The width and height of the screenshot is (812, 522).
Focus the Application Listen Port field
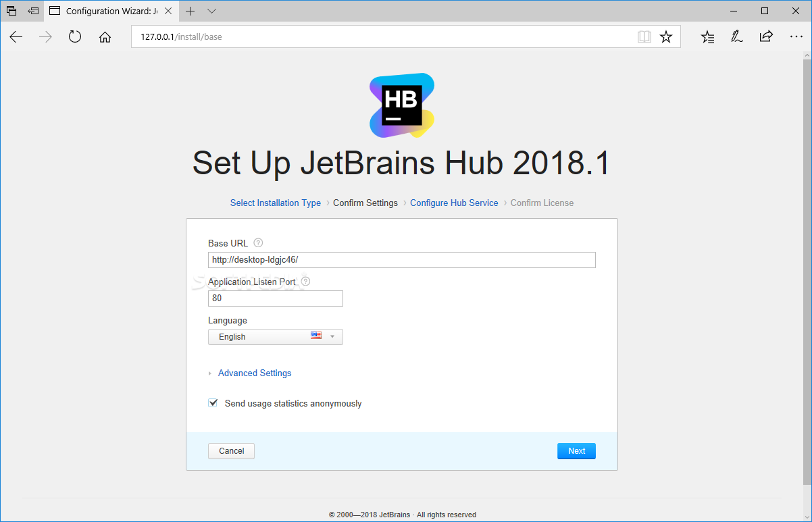[x=276, y=298]
